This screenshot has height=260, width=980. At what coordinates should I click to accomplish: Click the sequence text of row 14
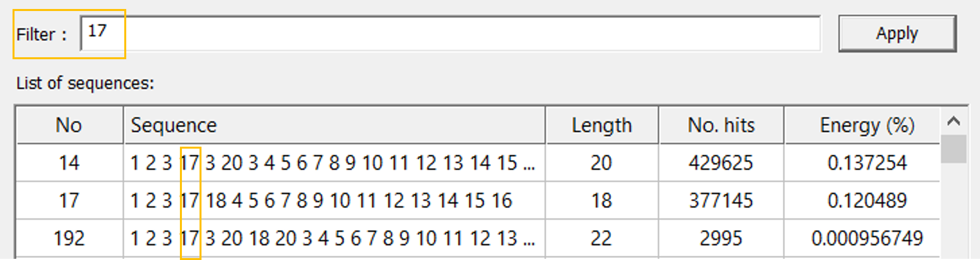332,163
